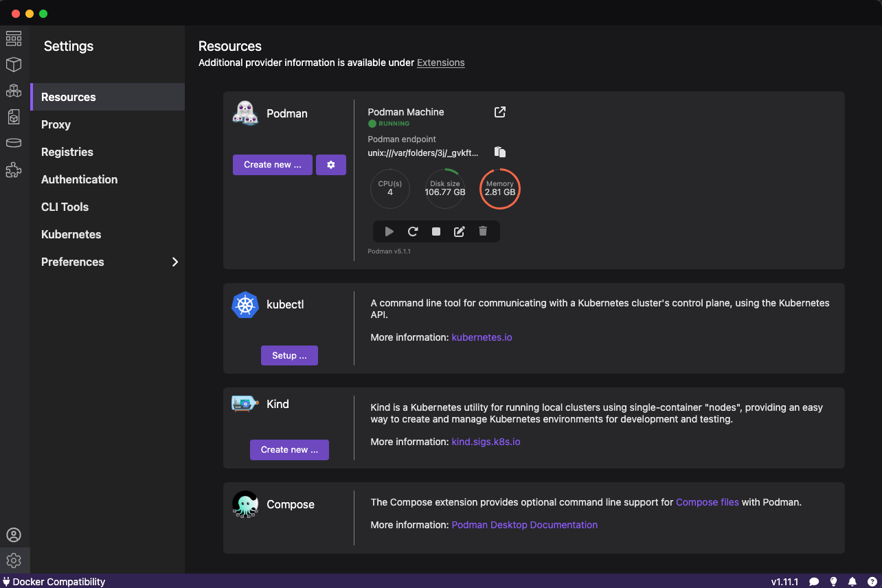The width and height of the screenshot is (882, 588).
Task: Click the RUNNING status indicator
Action: tap(389, 124)
